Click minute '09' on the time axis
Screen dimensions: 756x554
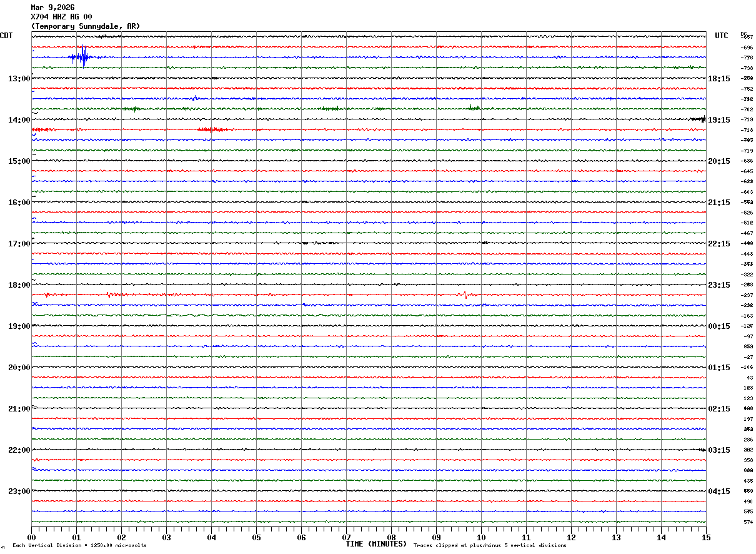tap(436, 537)
